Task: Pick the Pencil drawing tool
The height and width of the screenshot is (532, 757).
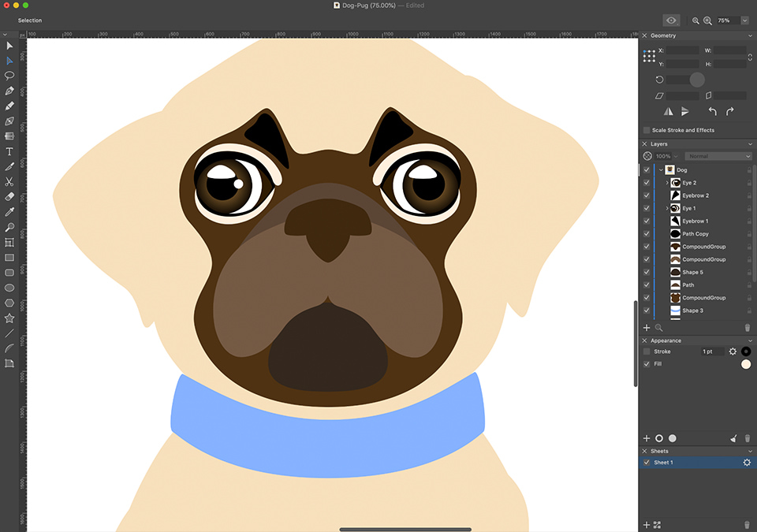Action: click(9, 106)
